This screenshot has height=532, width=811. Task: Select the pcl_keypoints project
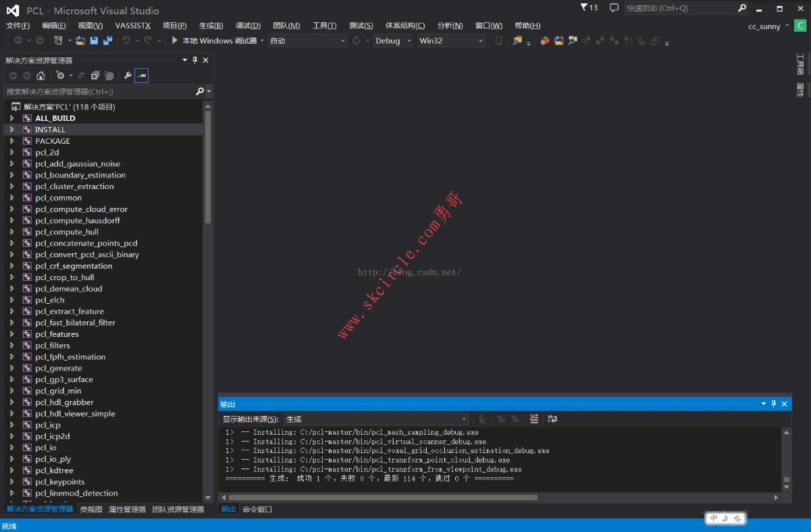59,482
